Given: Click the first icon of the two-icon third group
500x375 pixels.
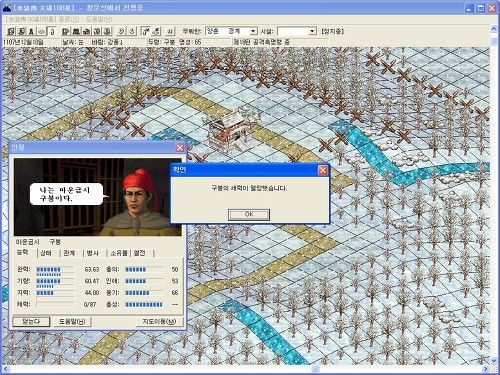Looking at the screenshot, I should pyautogui.click(x=122, y=31).
